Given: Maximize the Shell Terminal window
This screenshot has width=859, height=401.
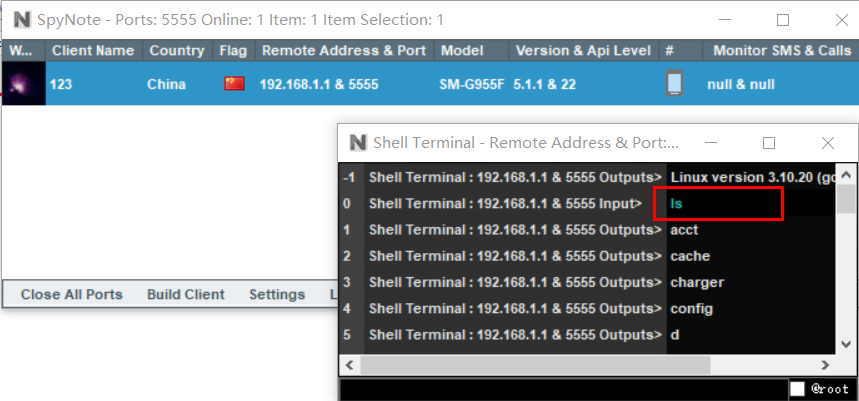Looking at the screenshot, I should click(769, 143).
